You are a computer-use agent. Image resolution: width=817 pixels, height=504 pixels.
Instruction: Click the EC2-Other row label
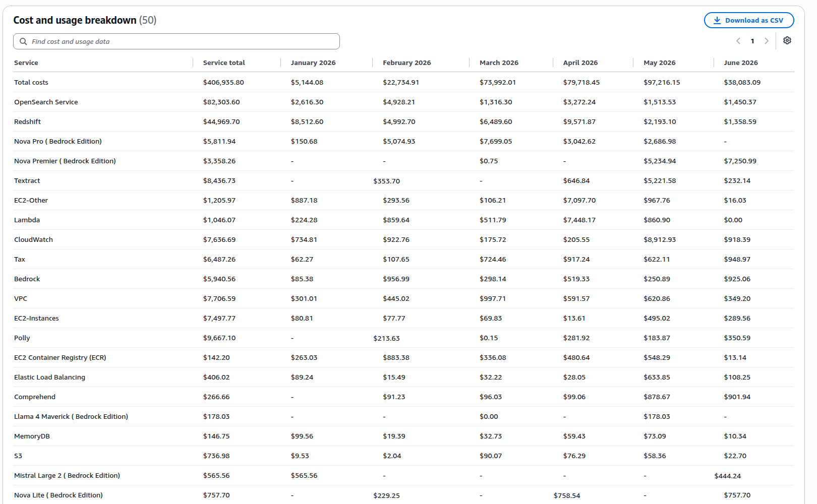(x=31, y=200)
